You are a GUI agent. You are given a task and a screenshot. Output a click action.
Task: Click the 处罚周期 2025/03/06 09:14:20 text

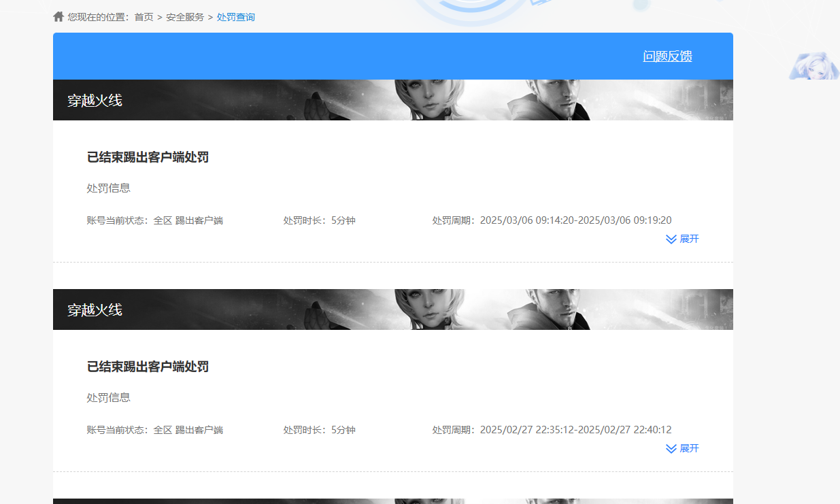point(552,220)
